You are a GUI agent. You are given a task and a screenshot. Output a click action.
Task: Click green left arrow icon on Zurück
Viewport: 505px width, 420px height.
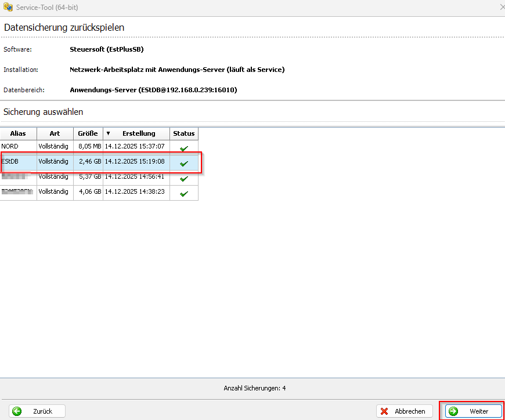[x=17, y=411]
